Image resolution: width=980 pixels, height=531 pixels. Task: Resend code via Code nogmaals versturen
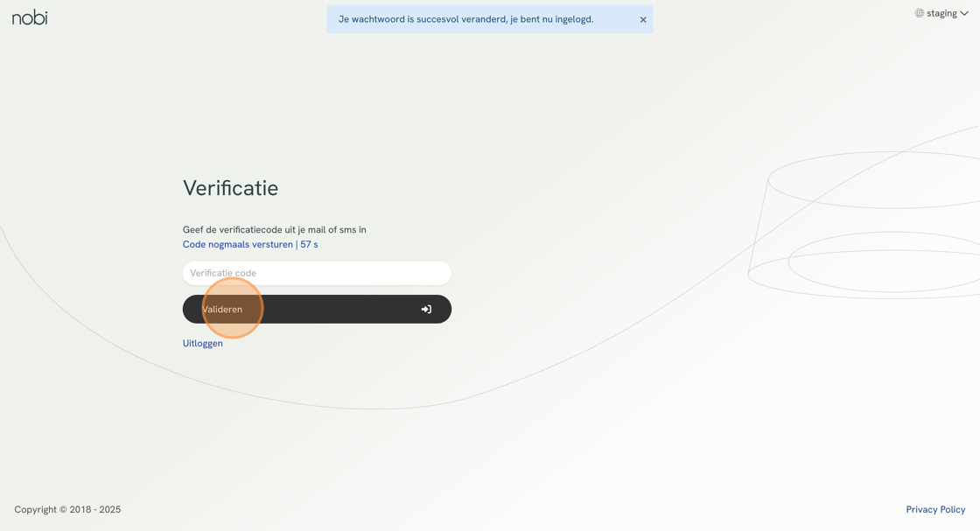(x=238, y=244)
